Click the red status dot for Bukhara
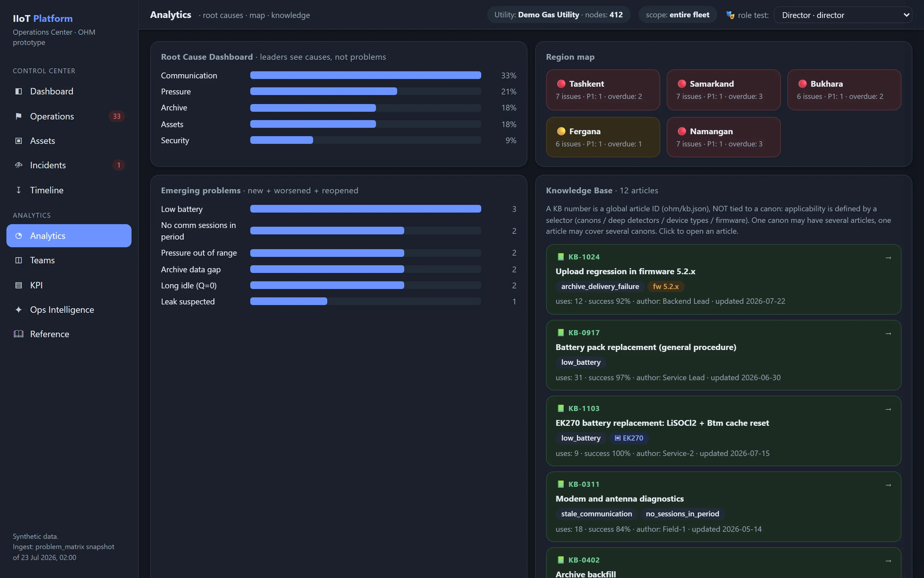This screenshot has width=924, height=578. coord(802,84)
